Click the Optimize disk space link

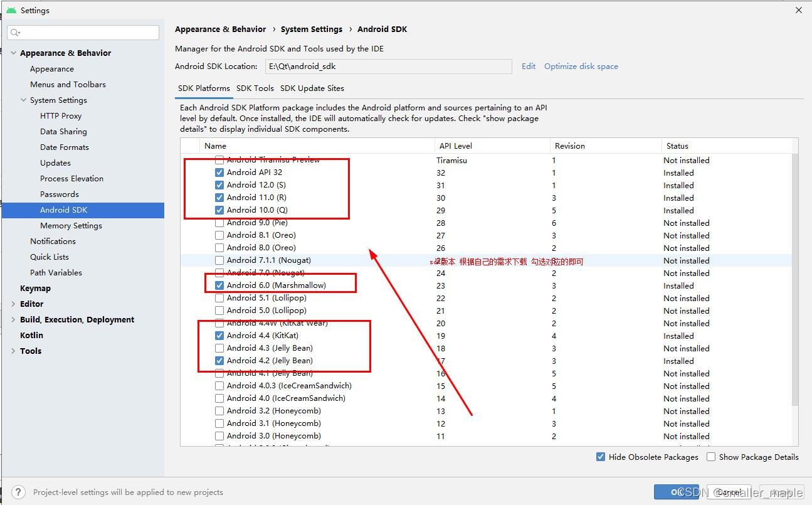[581, 66]
